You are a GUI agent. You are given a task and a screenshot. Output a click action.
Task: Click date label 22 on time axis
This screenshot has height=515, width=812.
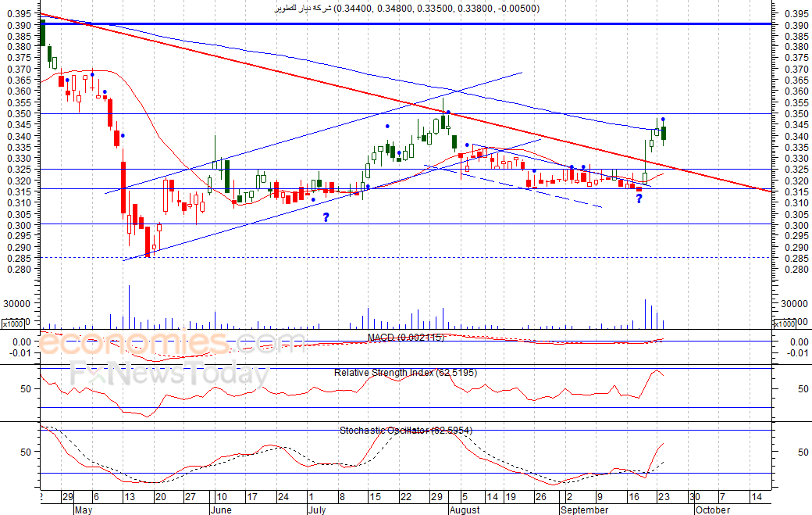click(x=405, y=497)
